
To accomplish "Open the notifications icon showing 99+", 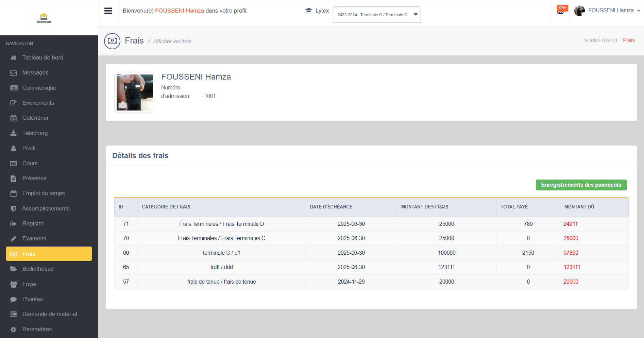I will [x=560, y=11].
